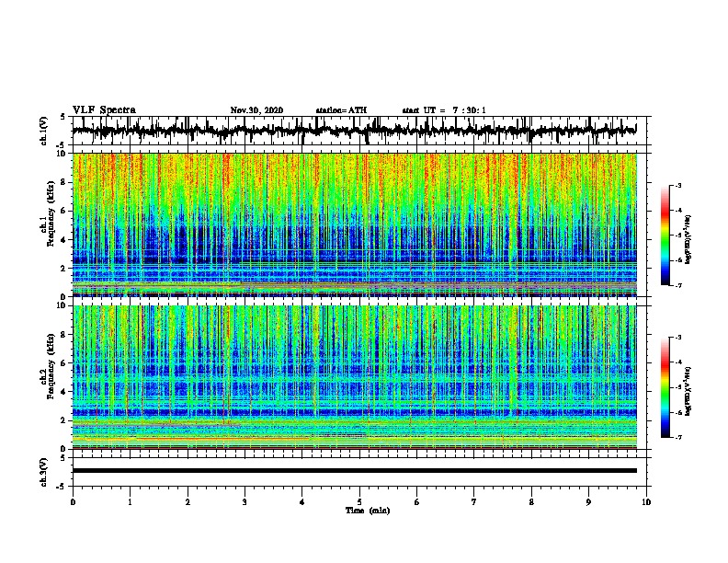
Task: Click time axis tick label '10'
Action: point(646,502)
